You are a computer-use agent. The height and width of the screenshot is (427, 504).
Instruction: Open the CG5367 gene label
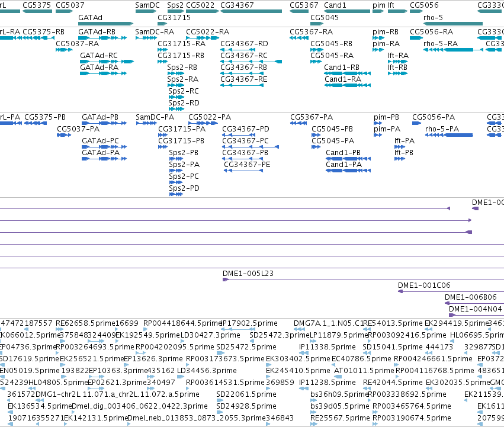(304, 5)
